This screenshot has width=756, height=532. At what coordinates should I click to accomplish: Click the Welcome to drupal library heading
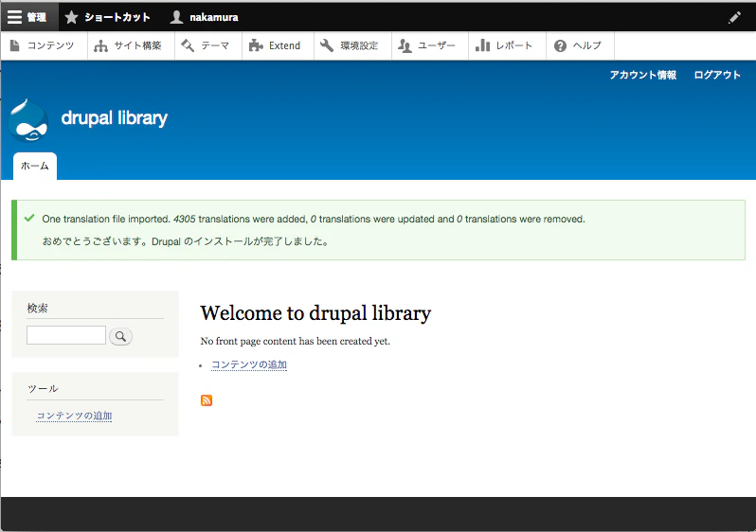click(315, 313)
